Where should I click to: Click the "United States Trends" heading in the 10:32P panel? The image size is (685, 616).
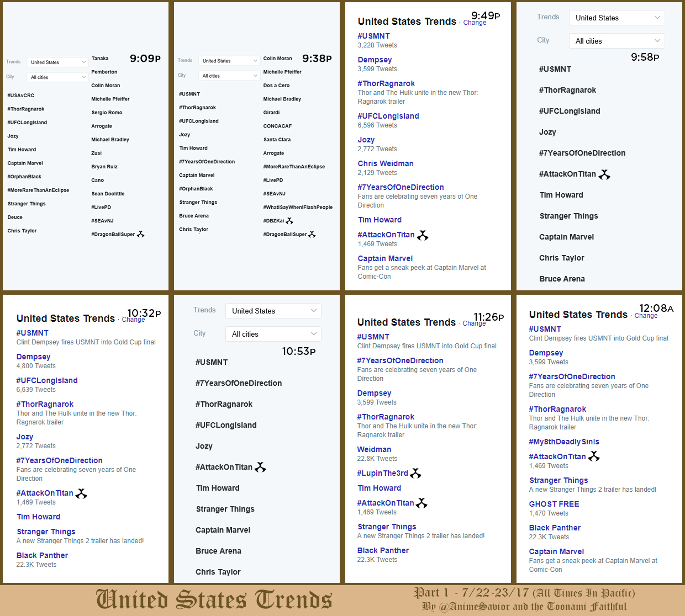click(66, 318)
